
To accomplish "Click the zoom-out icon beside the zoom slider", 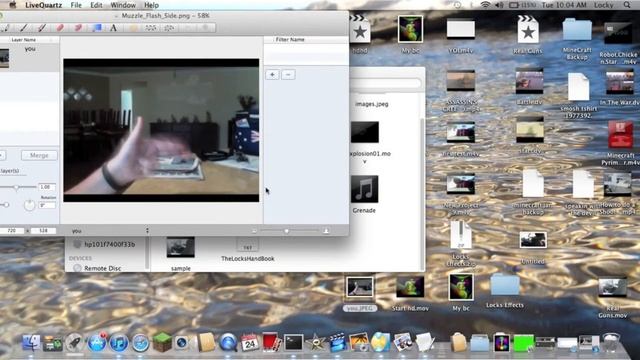I will pyautogui.click(x=254, y=231).
